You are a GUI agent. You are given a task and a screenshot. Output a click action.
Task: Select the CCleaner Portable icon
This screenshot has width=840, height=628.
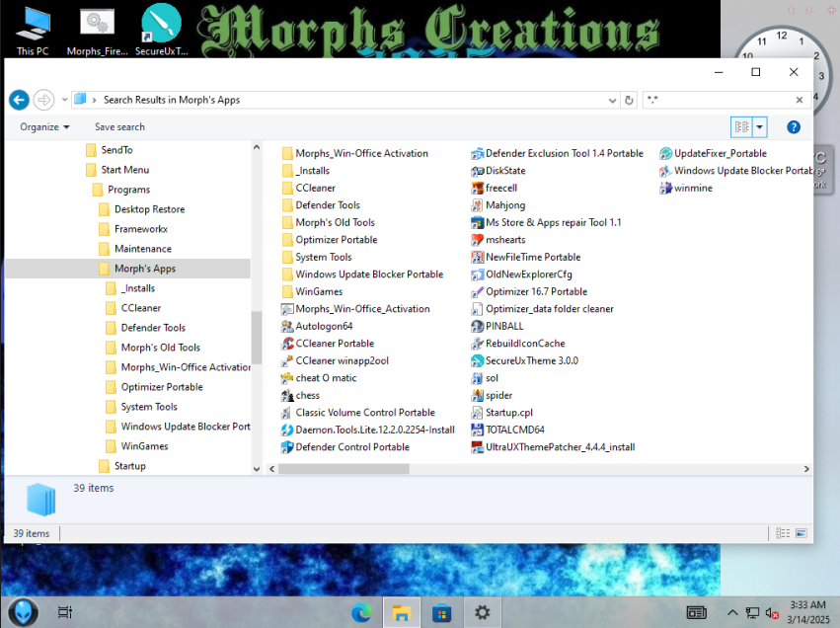pos(287,344)
